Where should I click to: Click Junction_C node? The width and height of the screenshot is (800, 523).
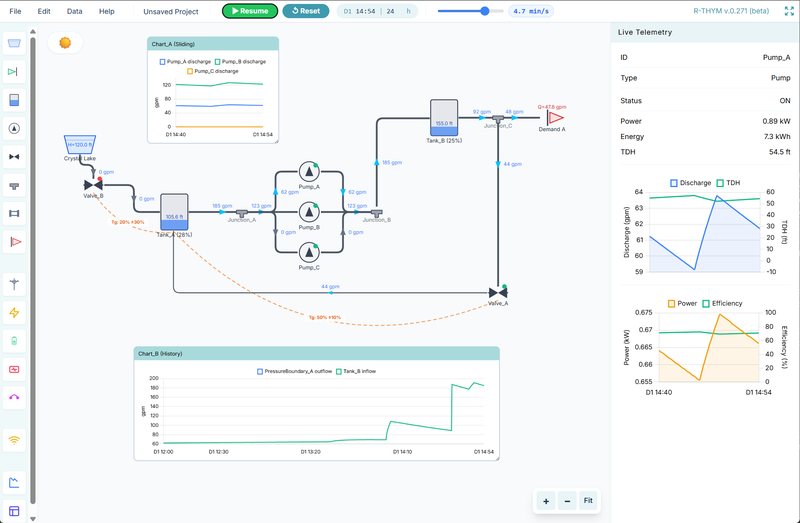tap(498, 119)
